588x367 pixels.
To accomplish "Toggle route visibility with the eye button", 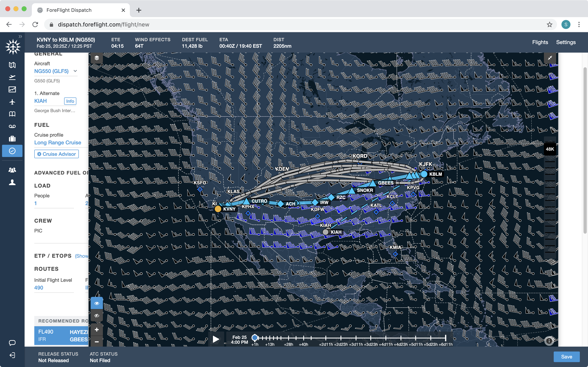I will pos(97,303).
